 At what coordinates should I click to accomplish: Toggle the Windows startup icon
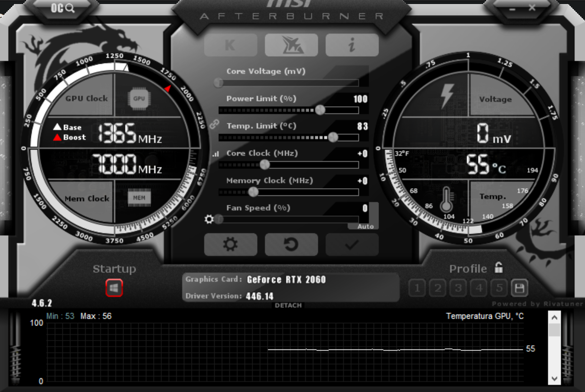click(114, 288)
